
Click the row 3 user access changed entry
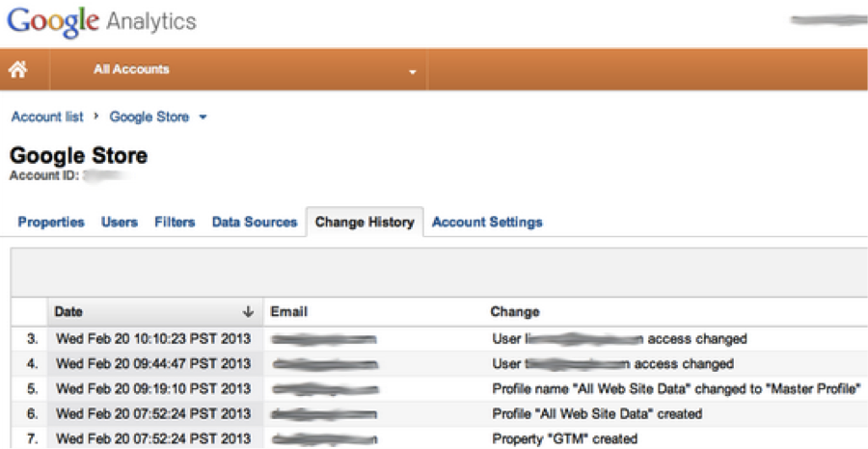click(x=619, y=338)
